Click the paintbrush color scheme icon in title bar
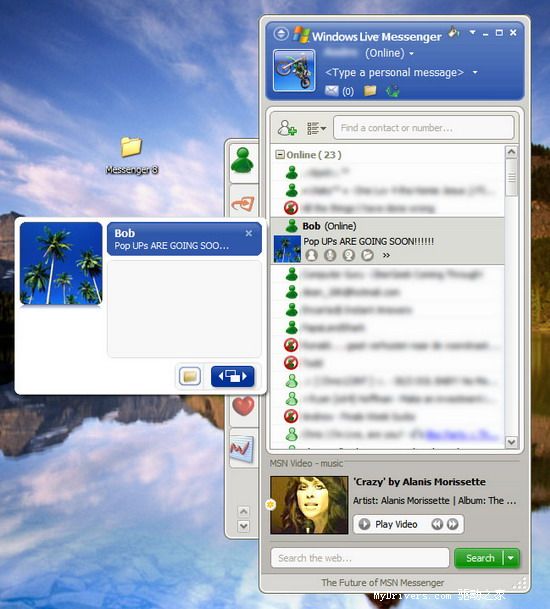Viewport: 550px width, 609px height. coord(454,32)
